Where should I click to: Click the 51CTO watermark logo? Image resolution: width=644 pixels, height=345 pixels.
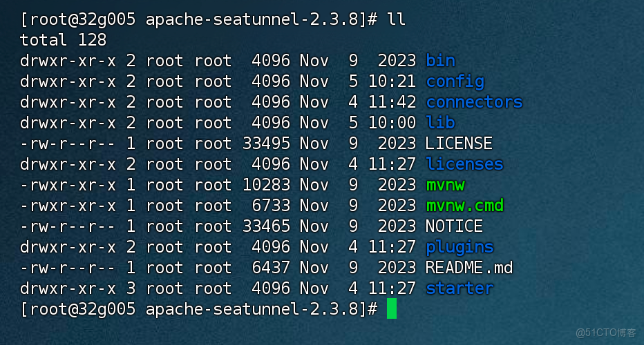[606, 333]
